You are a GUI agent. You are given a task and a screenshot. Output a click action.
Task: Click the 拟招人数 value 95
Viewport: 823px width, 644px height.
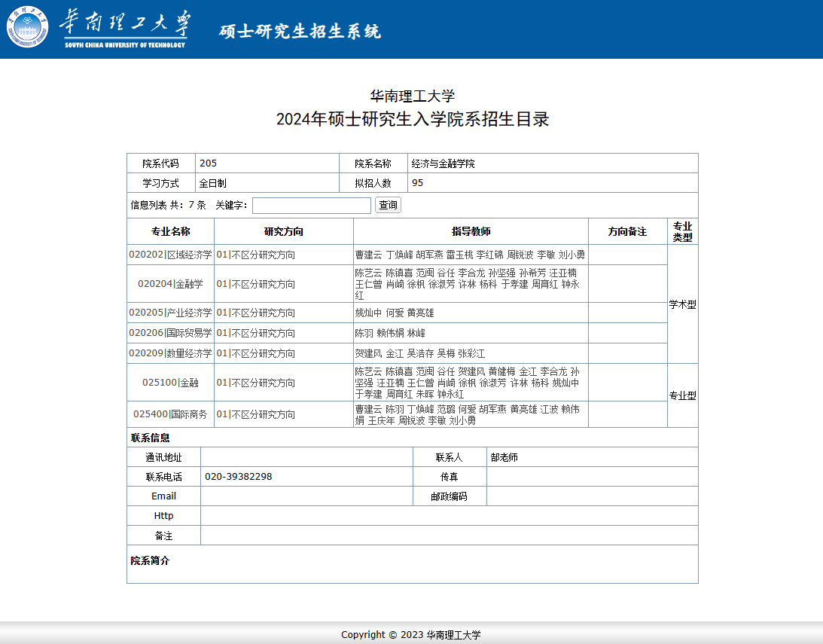point(417,182)
